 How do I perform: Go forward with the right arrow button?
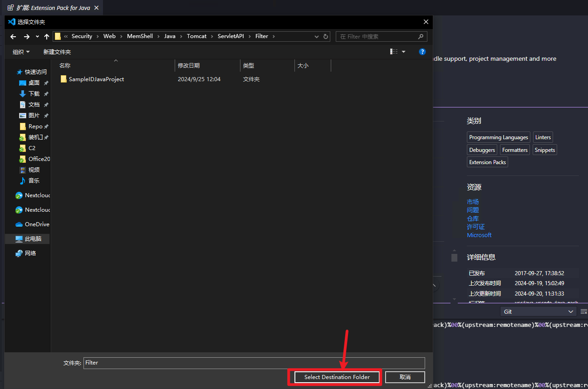[x=27, y=37]
